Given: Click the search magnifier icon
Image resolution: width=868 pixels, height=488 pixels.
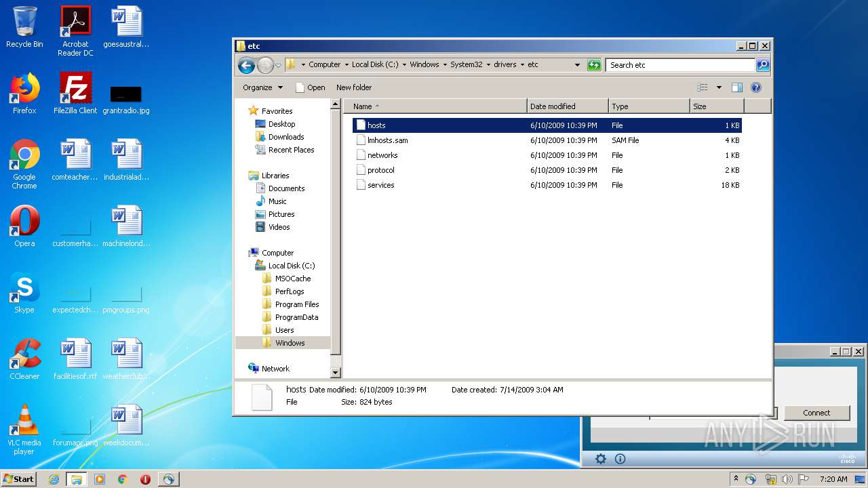Looking at the screenshot, I should tap(763, 65).
